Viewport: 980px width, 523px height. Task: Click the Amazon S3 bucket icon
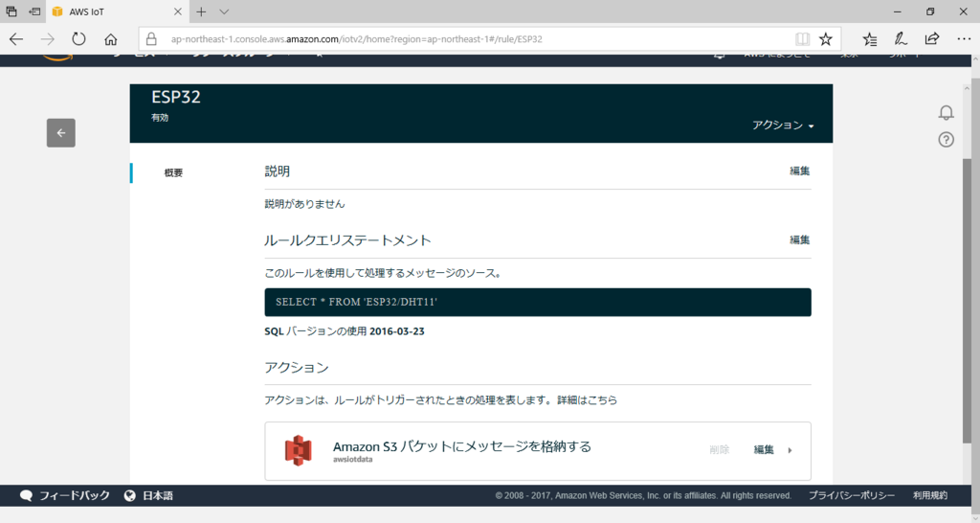[x=299, y=450]
